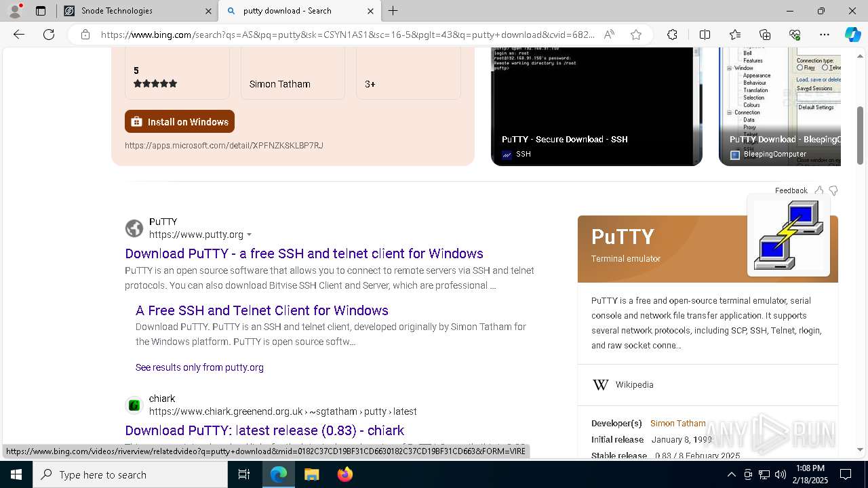Refresh the current page
Image resolution: width=868 pixels, height=488 pixels.
tap(49, 35)
